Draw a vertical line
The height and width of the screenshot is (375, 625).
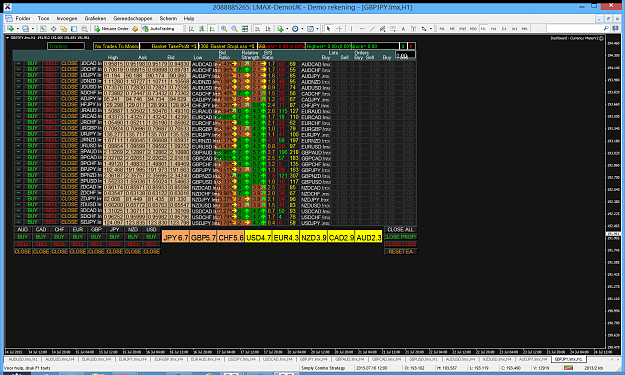(x=351, y=29)
